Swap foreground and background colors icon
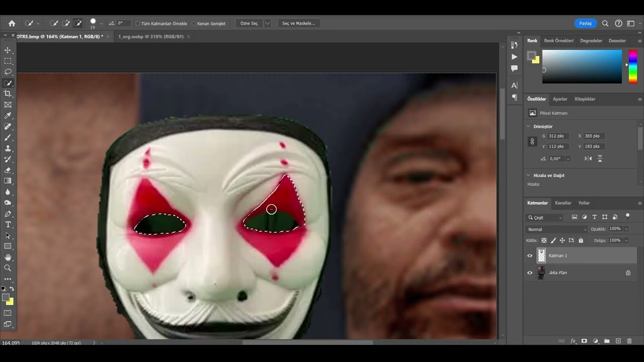Viewport: 644px width, 362px height. 12,289
